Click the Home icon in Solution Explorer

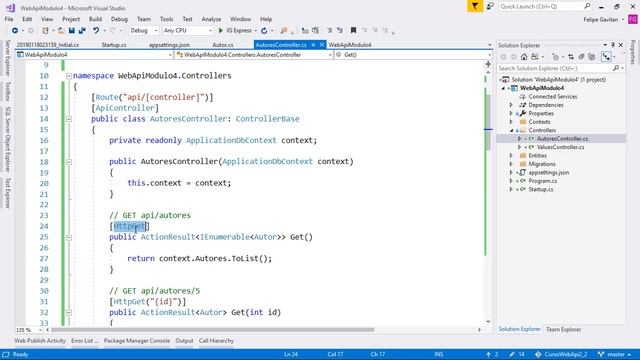[x=524, y=57]
